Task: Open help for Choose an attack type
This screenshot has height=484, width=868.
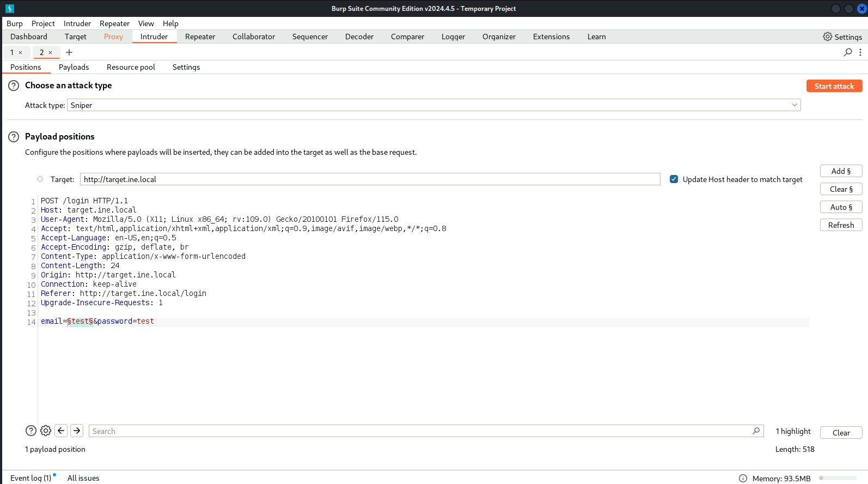Action: (14, 86)
